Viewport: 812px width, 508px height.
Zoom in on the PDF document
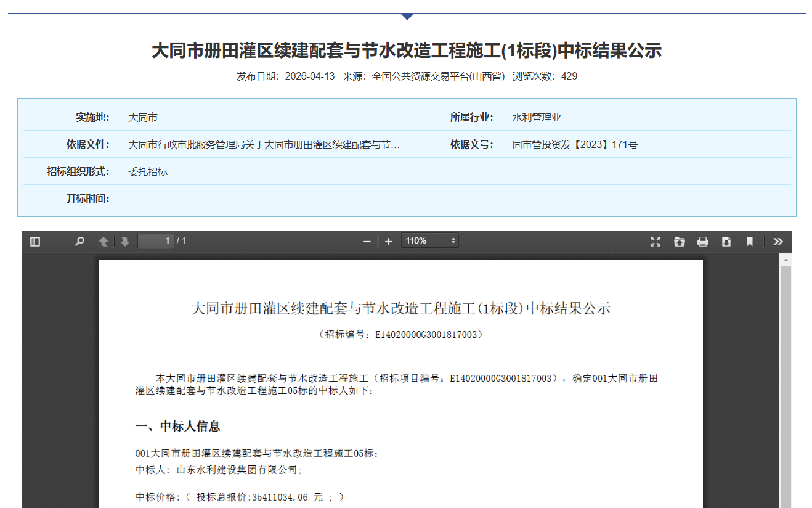(388, 241)
